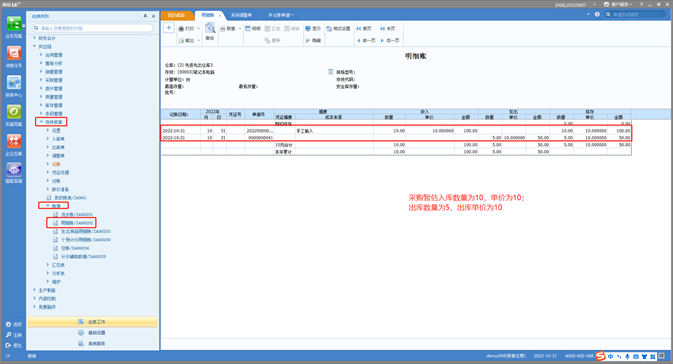This screenshot has height=364, width=673.
Task: Open the 联查 dropdown arrow
Action: (x=239, y=28)
